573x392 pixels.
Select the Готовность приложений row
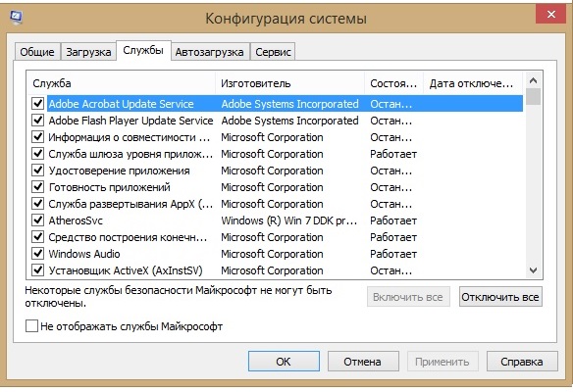pyautogui.click(x=277, y=187)
